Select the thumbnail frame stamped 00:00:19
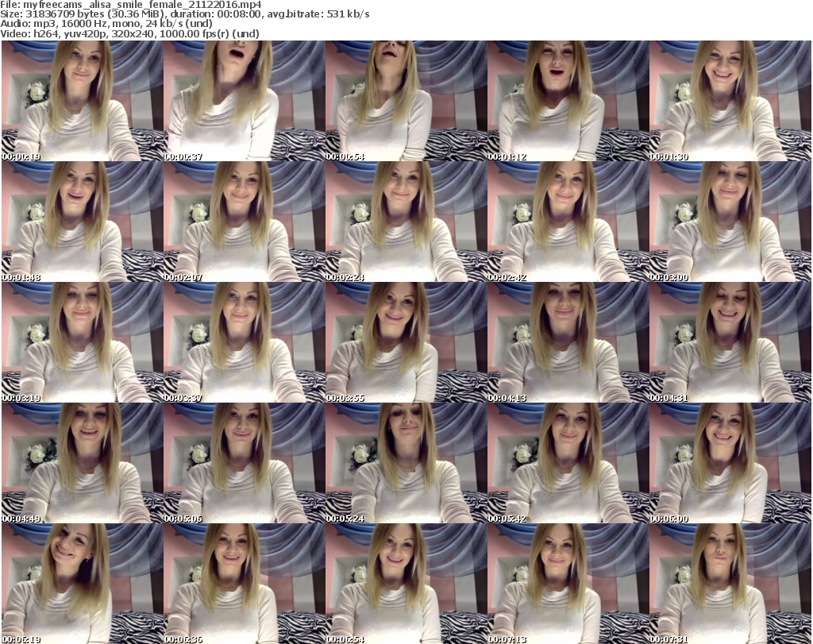 (x=83, y=101)
